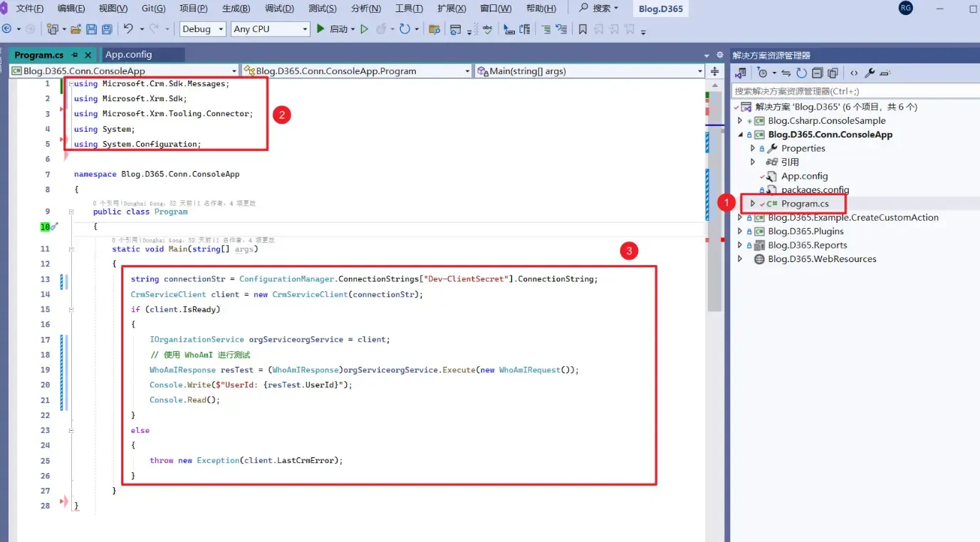Toggle Sync with Active Document icon
This screenshot has height=542, width=980.
(786, 73)
